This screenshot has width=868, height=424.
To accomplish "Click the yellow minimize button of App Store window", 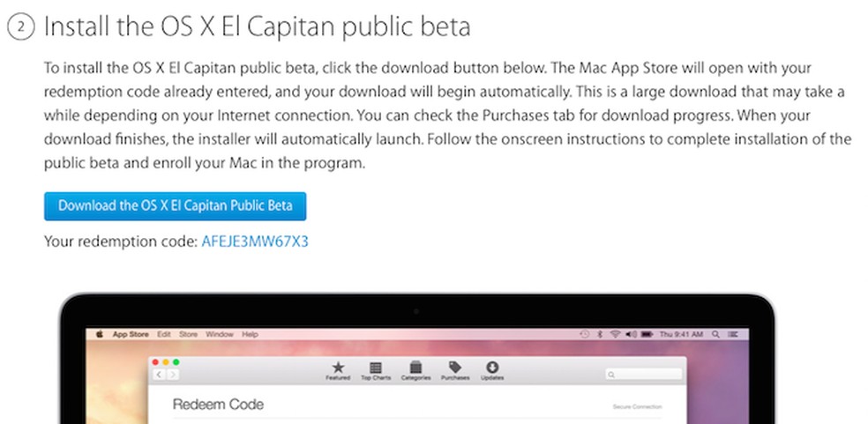I will pos(166,362).
